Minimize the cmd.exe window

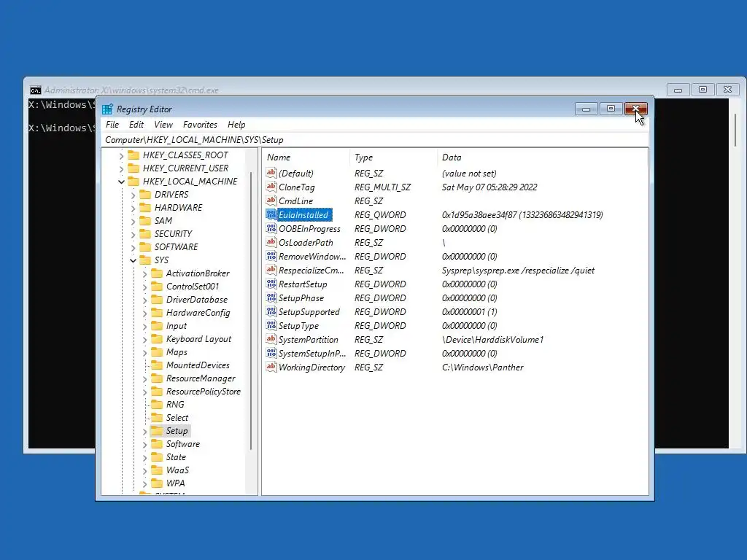678,90
